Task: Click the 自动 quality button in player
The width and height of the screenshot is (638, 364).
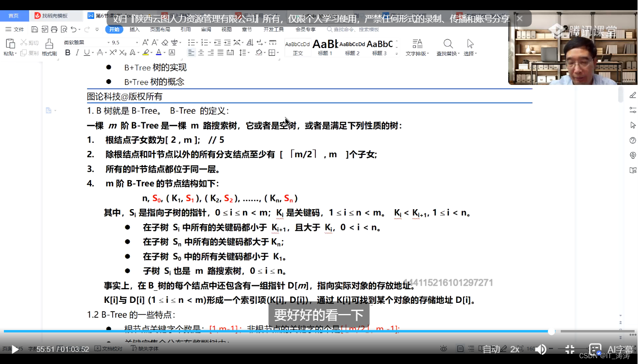Action: coord(491,349)
